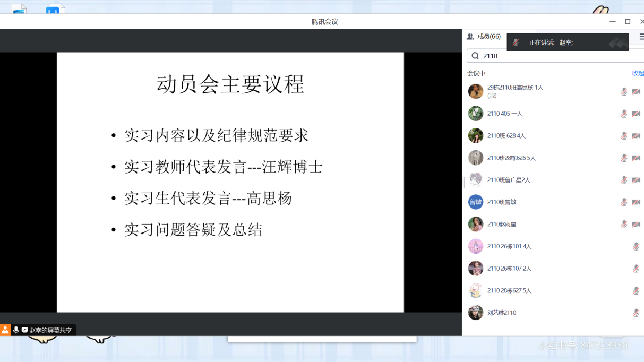Image resolution: width=644 pixels, height=362 pixels.
Task: Open the hamburger menu at the panel's top right
Action: pyautogui.click(x=641, y=37)
